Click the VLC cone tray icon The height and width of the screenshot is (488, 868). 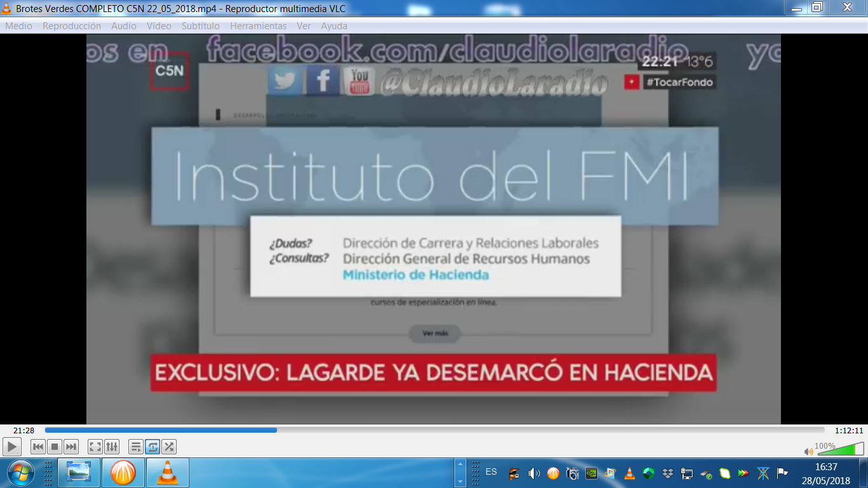[x=629, y=473]
